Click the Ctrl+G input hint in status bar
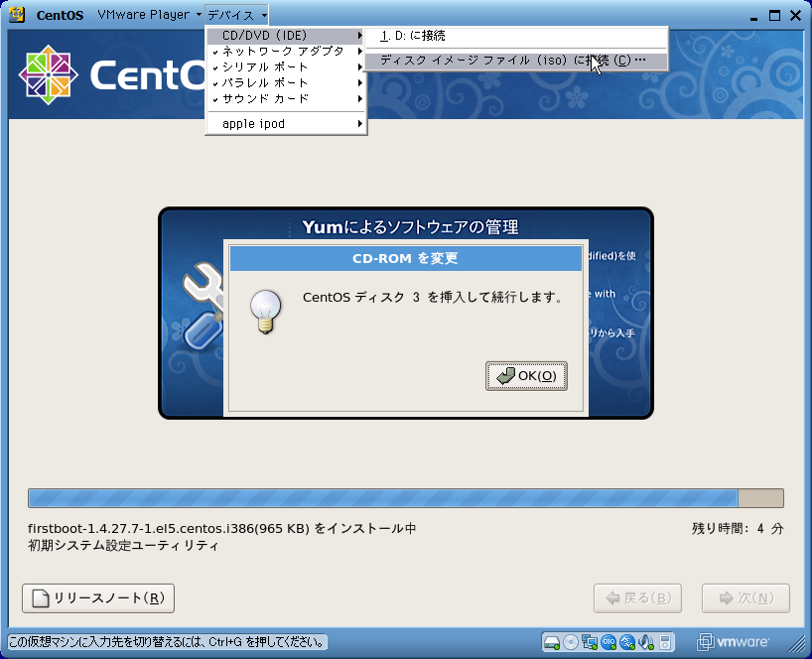 [168, 642]
